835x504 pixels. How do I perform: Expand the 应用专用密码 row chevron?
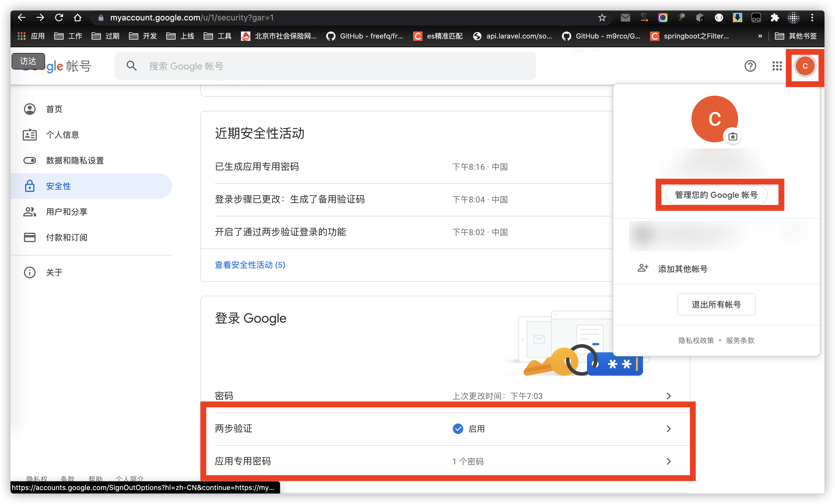(x=669, y=461)
